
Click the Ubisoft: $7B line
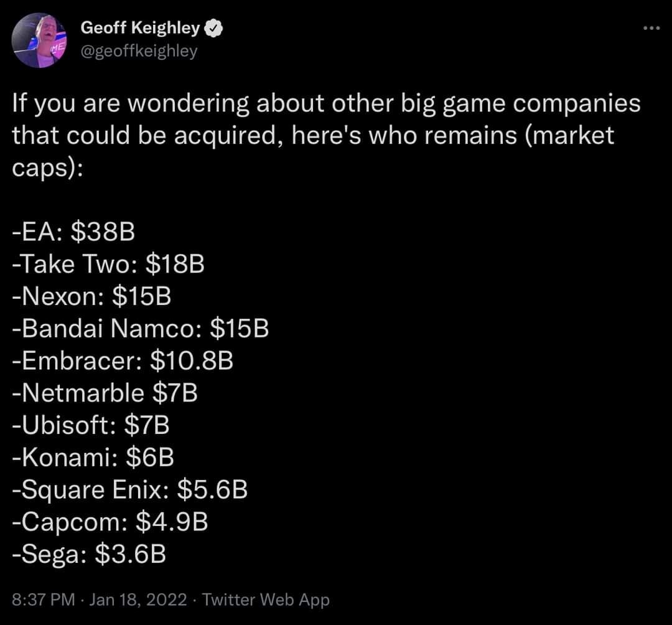click(x=91, y=425)
